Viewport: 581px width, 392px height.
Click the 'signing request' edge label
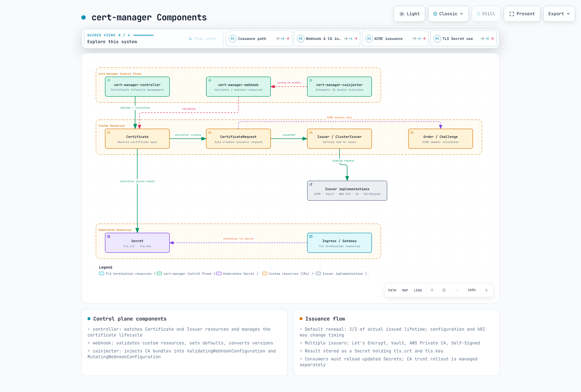(x=343, y=161)
